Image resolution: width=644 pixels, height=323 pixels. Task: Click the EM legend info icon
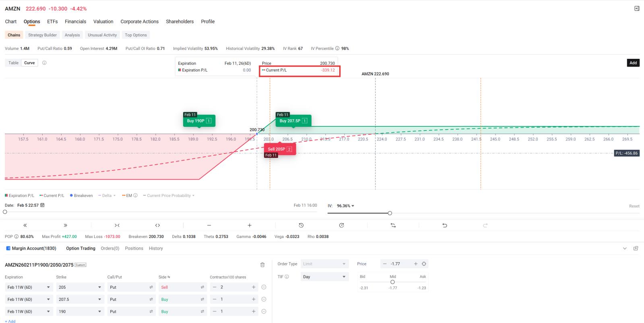136,196
